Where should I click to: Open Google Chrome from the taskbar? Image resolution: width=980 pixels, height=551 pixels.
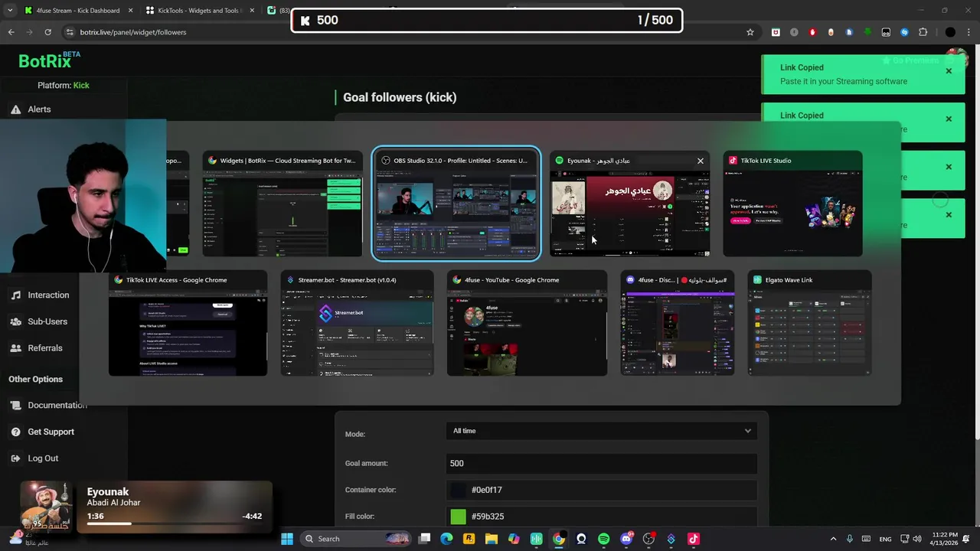coord(559,539)
